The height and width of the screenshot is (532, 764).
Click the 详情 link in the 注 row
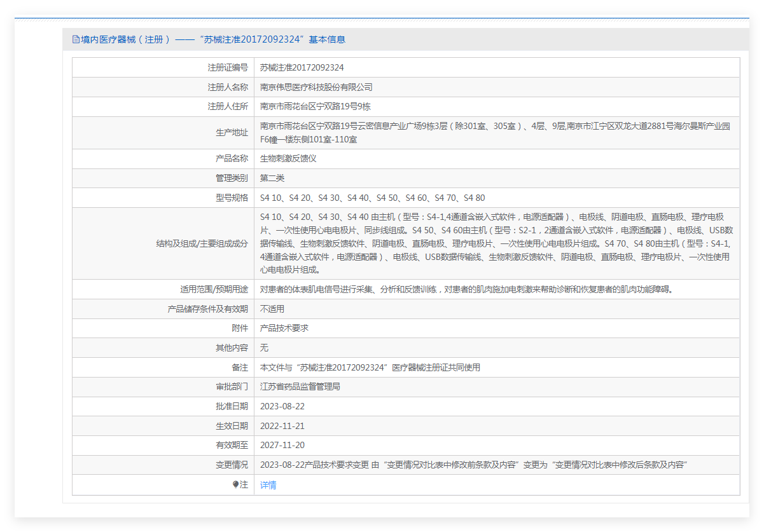click(x=268, y=485)
